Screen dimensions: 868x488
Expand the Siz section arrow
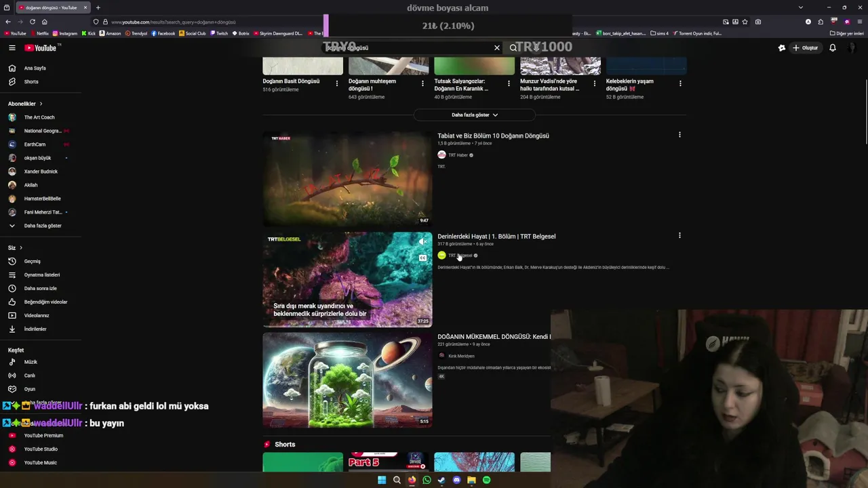21,248
